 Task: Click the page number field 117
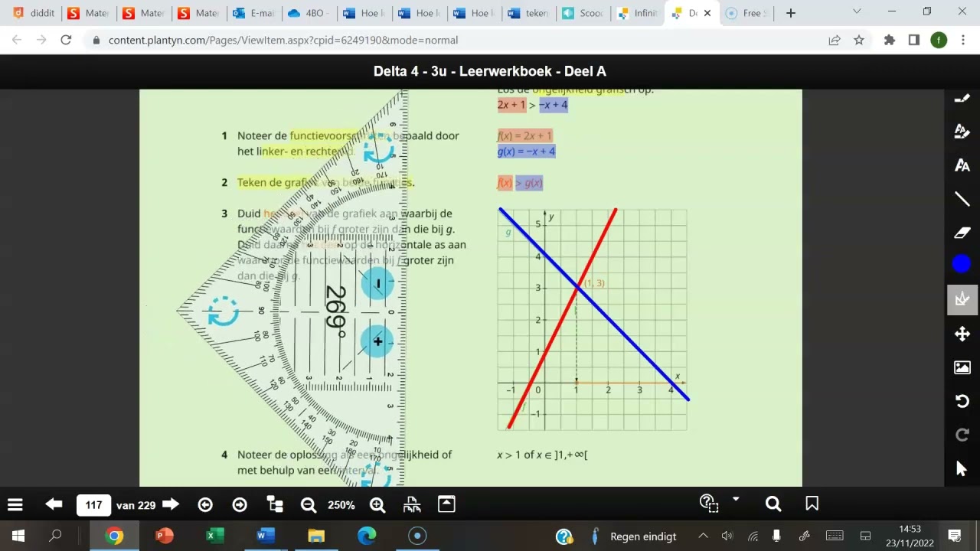[x=93, y=505]
